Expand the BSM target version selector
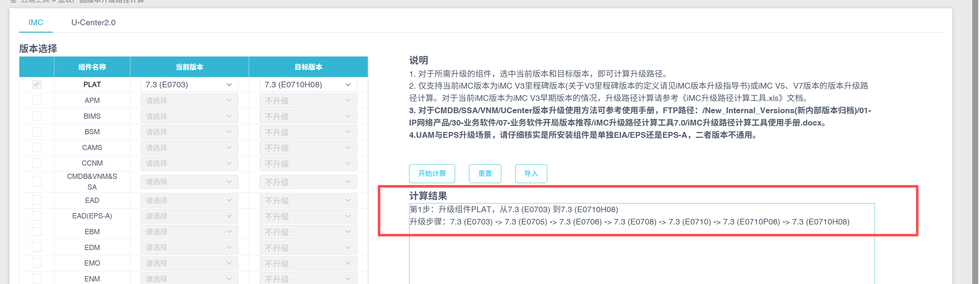Screen dimensions: 980x284 [308, 132]
